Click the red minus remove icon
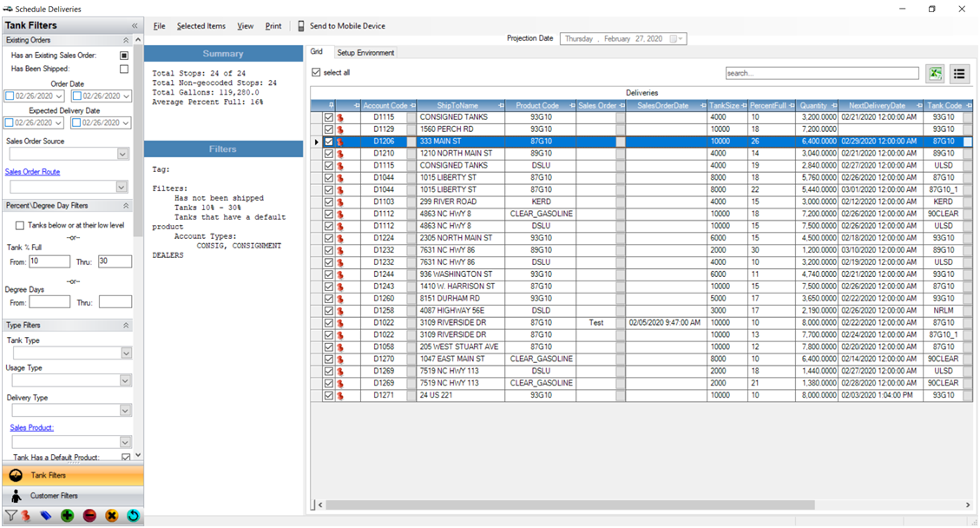Screen dimensions: 980x528 [x=89, y=516]
